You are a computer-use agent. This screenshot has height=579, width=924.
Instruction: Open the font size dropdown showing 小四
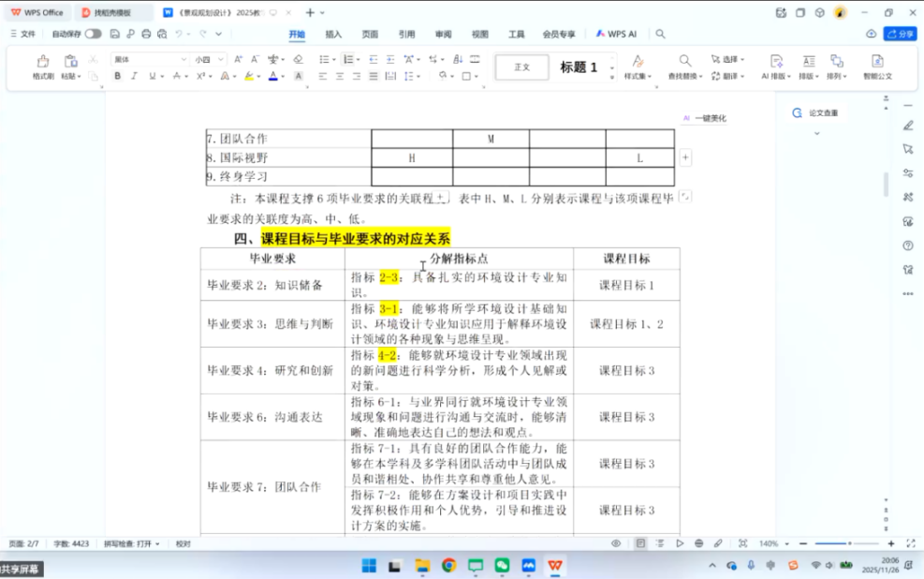pyautogui.click(x=206, y=59)
